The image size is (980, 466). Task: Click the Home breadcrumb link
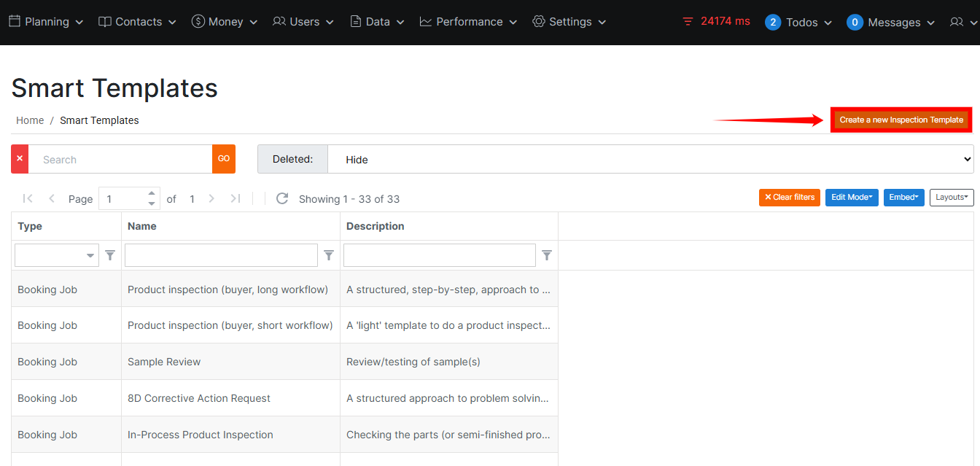coord(30,120)
